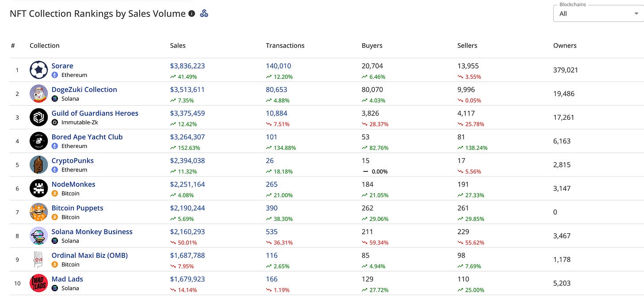Click Mad Lads sales value $1,679,923

pos(188,279)
